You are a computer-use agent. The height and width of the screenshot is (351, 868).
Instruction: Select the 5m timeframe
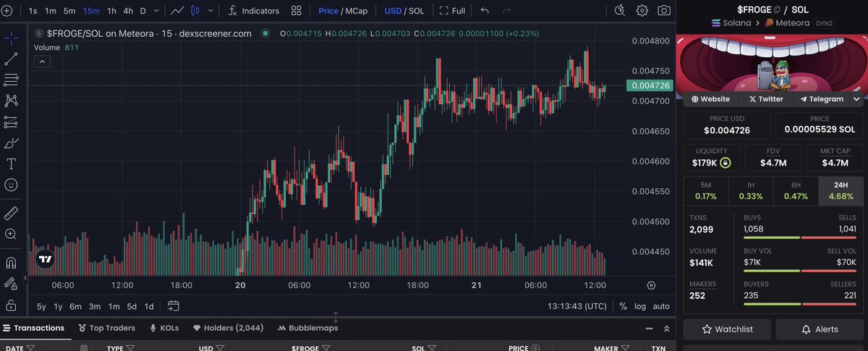click(69, 11)
